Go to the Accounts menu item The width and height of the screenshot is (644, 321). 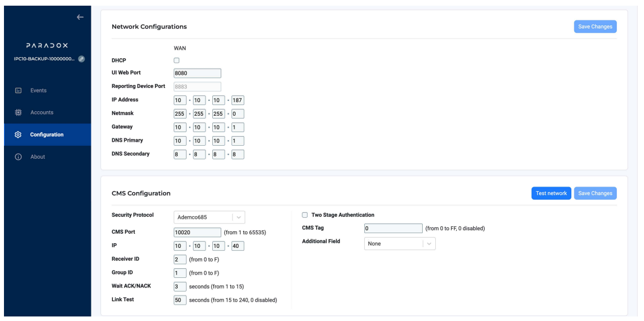pos(42,112)
